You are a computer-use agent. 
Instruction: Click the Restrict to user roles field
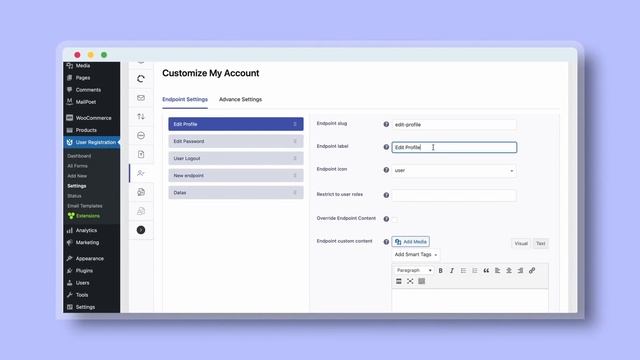click(x=454, y=196)
